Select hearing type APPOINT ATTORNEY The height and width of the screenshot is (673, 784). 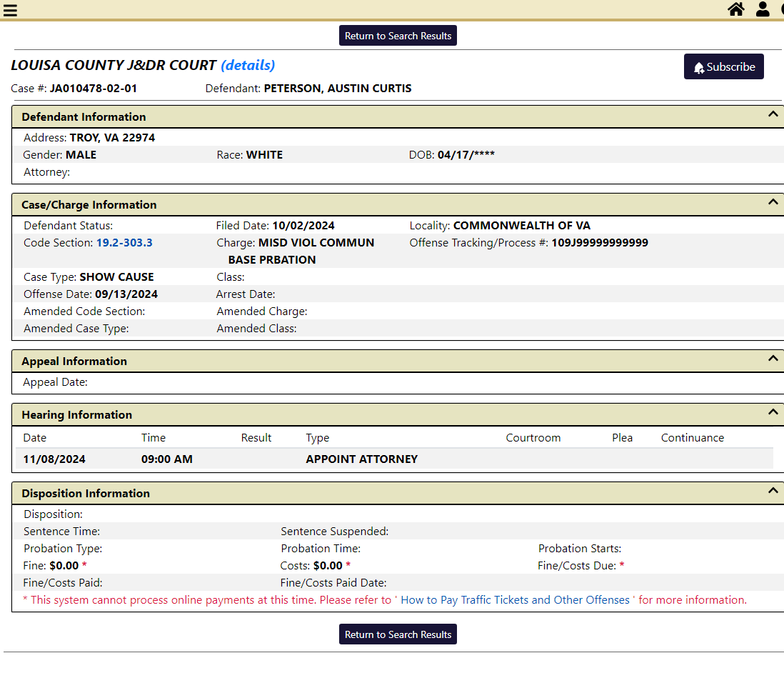(362, 459)
